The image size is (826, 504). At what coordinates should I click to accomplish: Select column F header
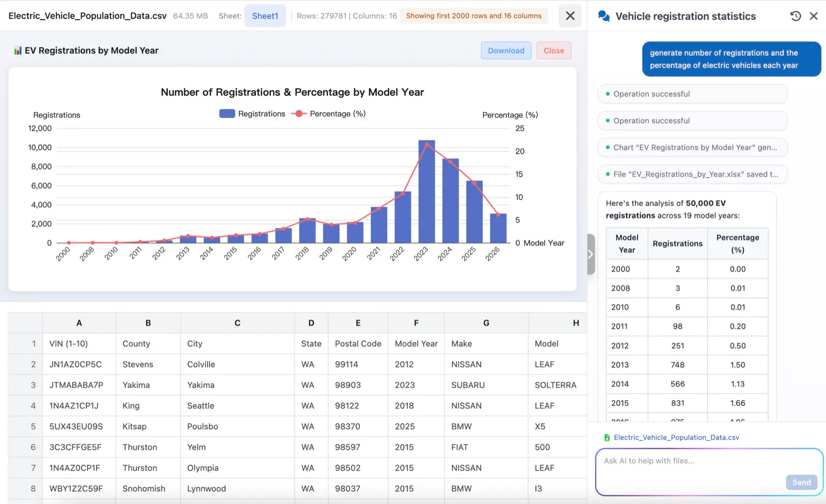(x=416, y=323)
